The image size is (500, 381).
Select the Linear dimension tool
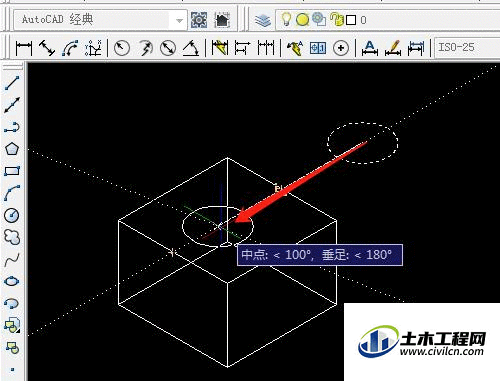(24, 48)
